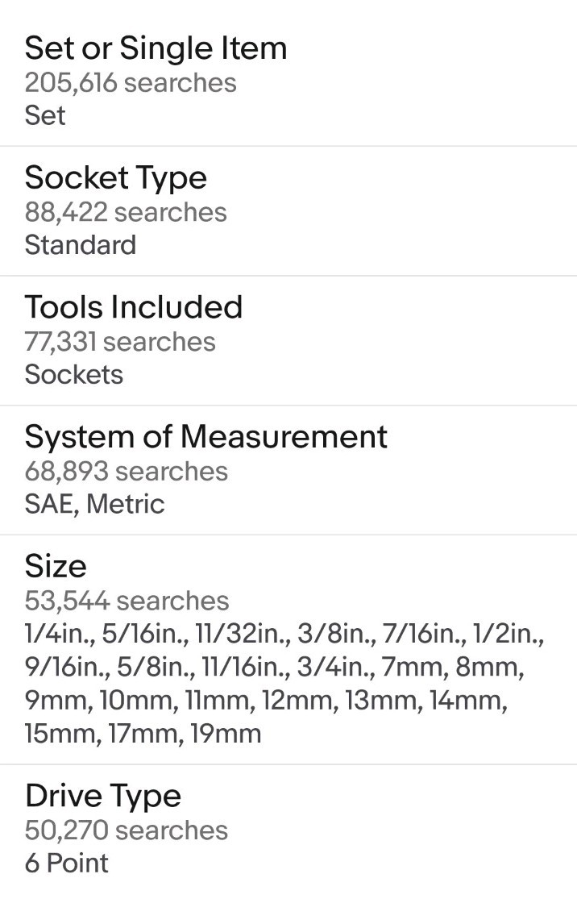Select the 77,331 searches count
577x924 pixels.
[x=120, y=342]
